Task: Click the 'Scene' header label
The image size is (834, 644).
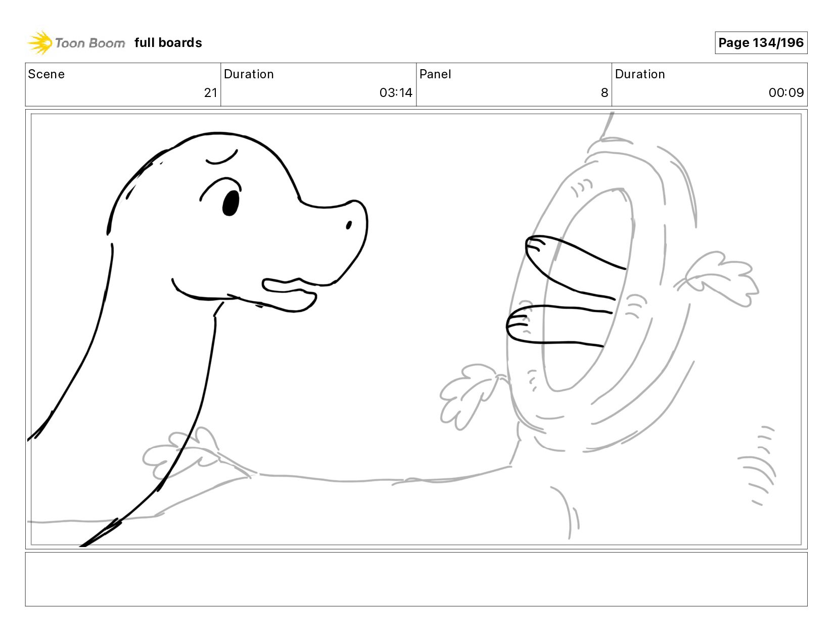Action: click(47, 74)
